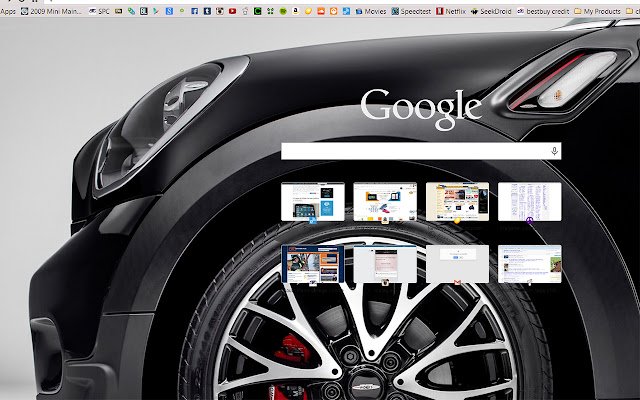Open the Apps shortcut in bookmarks bar
The image size is (640, 400).
click(7, 11)
